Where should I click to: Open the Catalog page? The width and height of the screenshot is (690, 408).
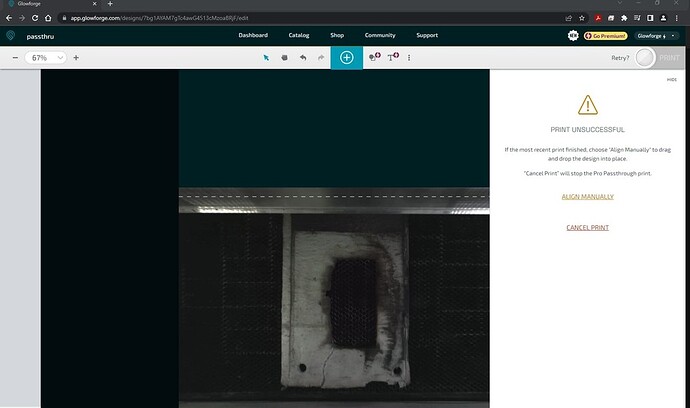pyautogui.click(x=299, y=35)
